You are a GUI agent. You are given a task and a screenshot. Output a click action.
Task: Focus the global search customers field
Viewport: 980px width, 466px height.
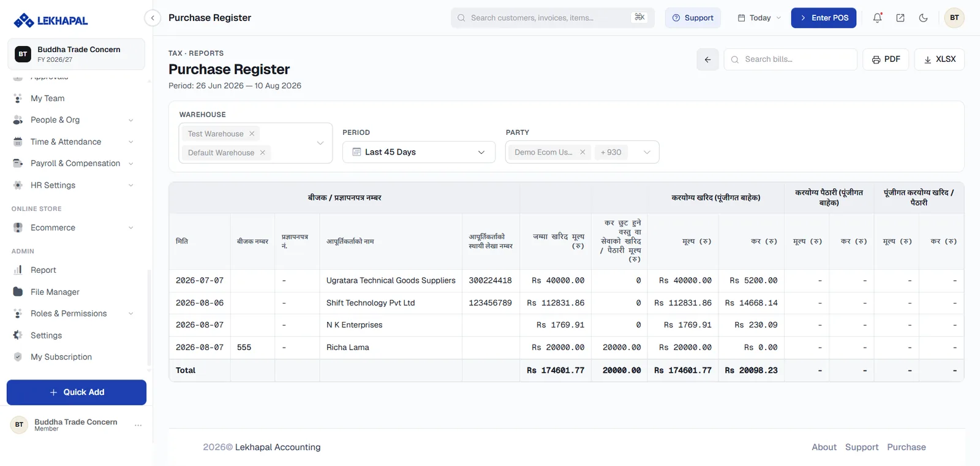[553, 18]
